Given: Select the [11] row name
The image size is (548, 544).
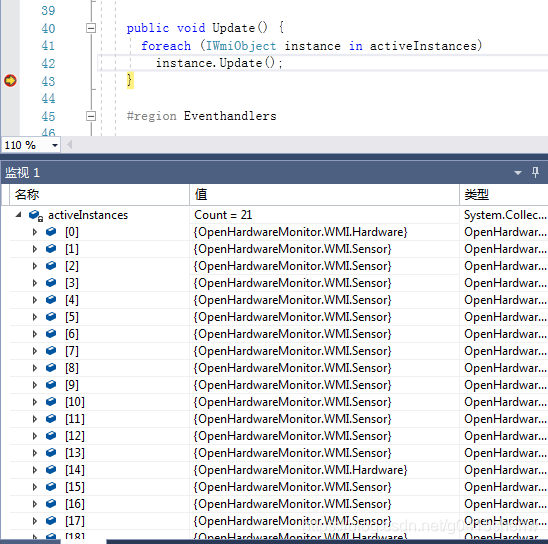Looking at the screenshot, I should 75,419.
